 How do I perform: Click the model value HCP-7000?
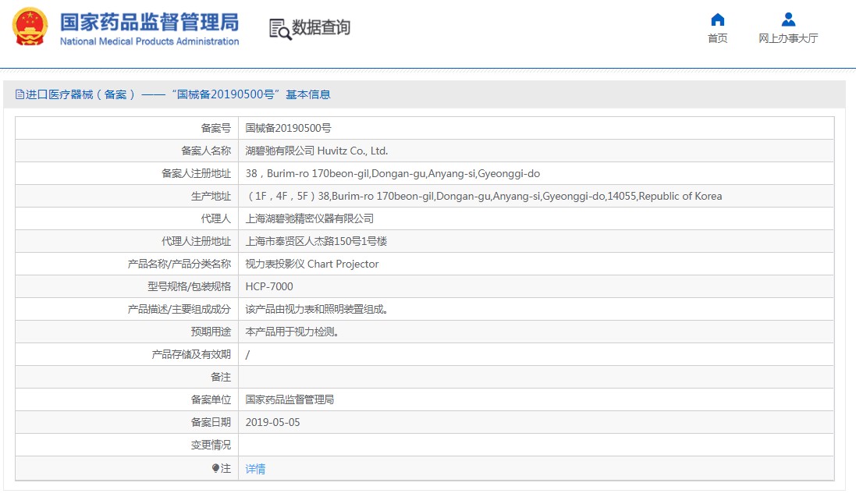269,286
